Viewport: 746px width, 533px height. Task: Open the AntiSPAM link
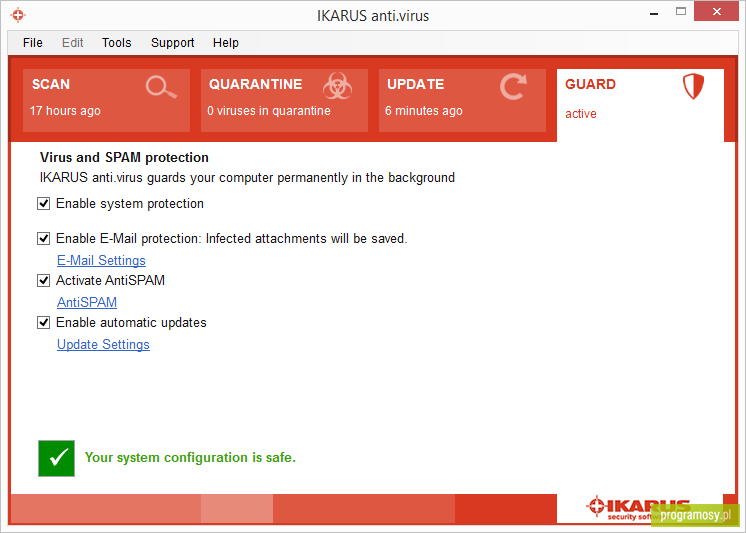pyautogui.click(x=87, y=302)
